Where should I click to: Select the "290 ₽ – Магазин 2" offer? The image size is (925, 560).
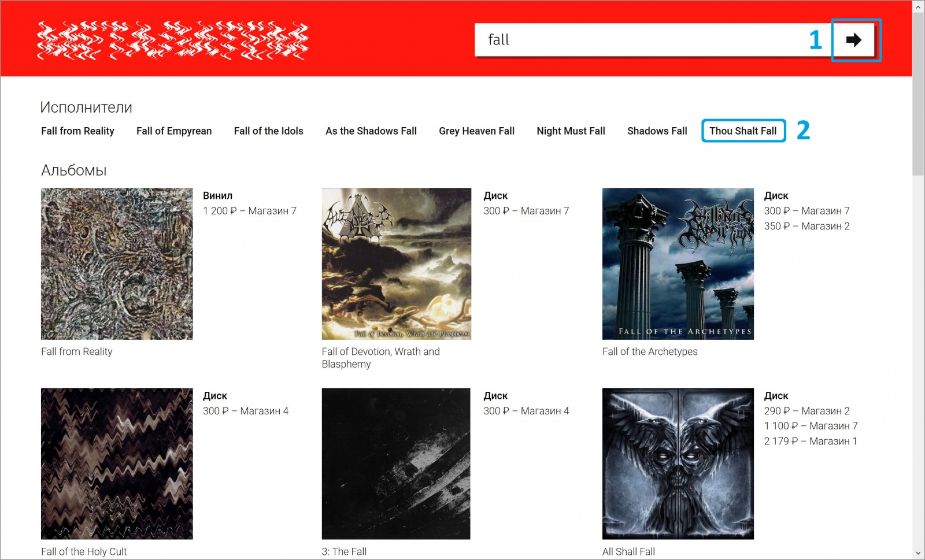[x=806, y=411]
